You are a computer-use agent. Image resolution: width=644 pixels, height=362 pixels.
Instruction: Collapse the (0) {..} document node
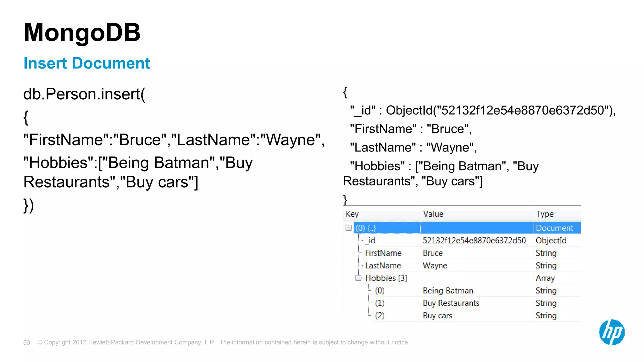pyautogui.click(x=348, y=228)
